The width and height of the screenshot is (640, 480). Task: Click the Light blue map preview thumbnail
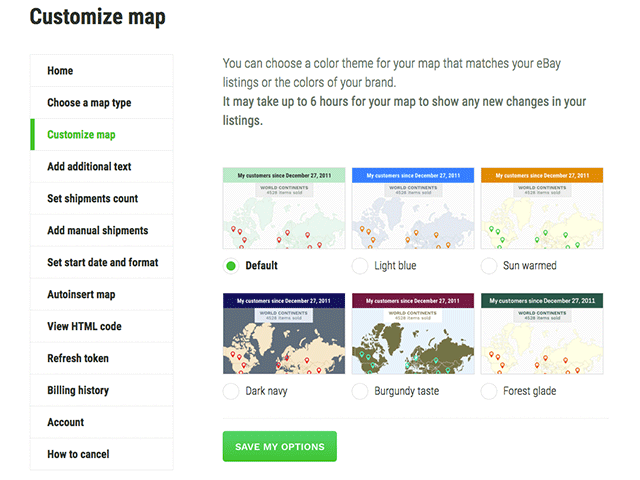413,209
